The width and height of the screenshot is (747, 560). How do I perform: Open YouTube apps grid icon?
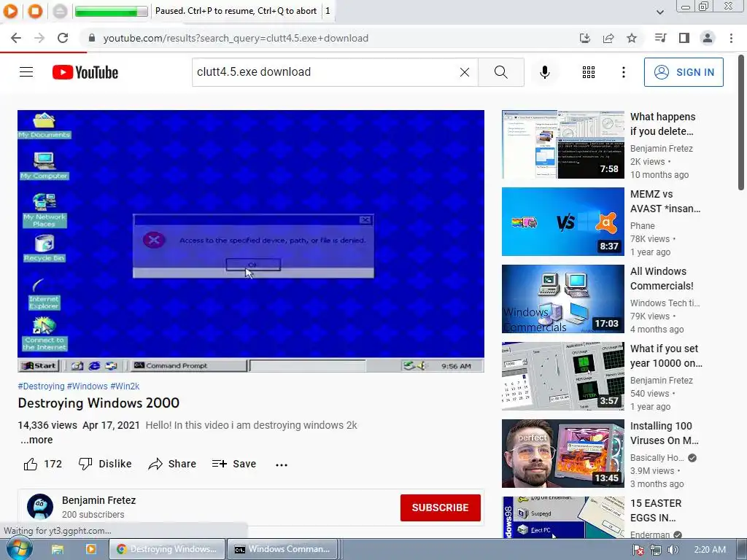pos(589,72)
